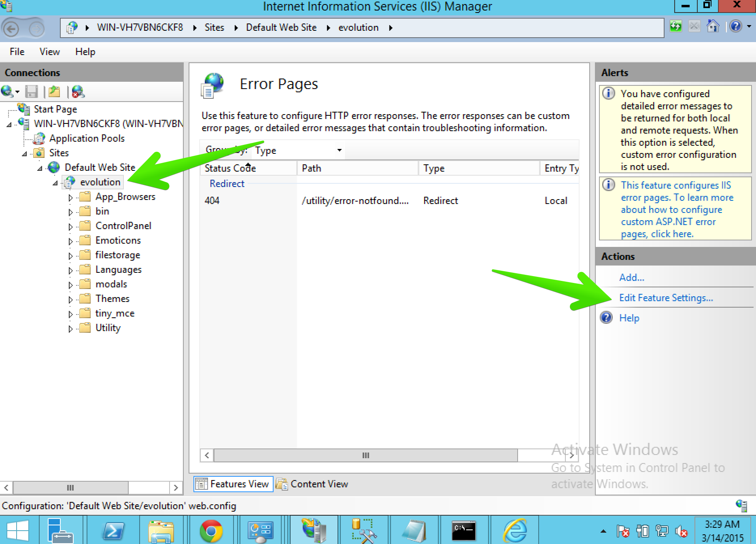Screen dimensions: 756x544
Task: Click the right scroll arrow in Error Pages list
Action: pos(571,455)
